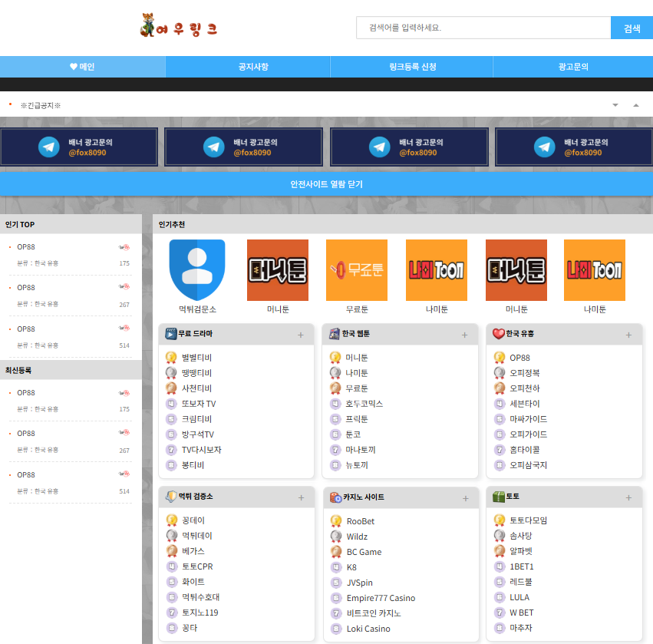Click the first Telegram banner icon
This screenshot has height=644, width=653.
click(x=48, y=147)
